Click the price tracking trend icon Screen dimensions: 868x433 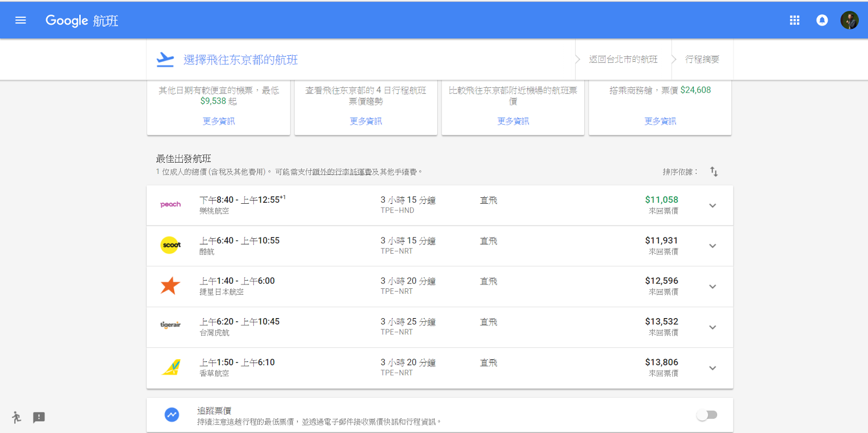click(172, 415)
